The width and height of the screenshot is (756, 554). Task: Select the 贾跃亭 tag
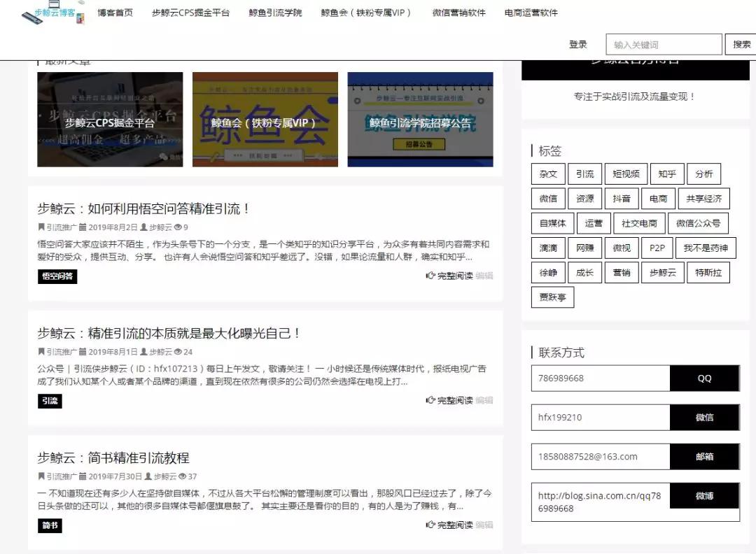pos(552,297)
